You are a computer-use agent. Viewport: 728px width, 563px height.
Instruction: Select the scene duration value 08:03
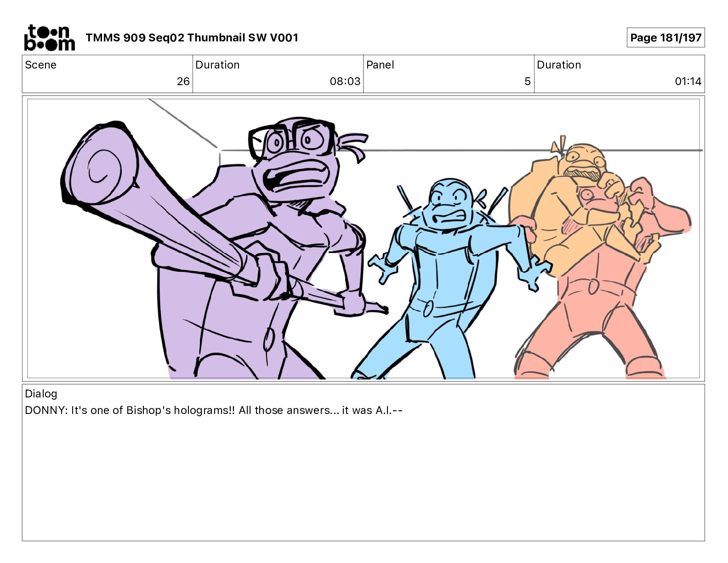pos(345,81)
